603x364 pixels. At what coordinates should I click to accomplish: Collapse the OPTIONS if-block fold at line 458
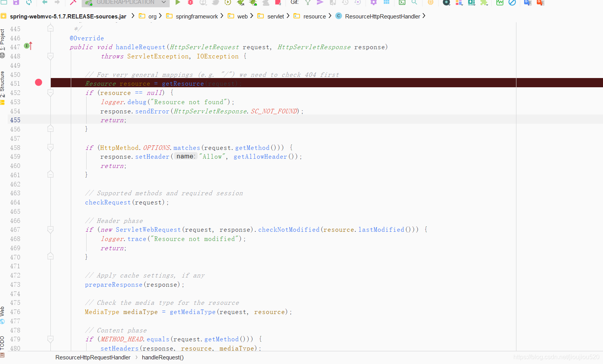pos(50,147)
